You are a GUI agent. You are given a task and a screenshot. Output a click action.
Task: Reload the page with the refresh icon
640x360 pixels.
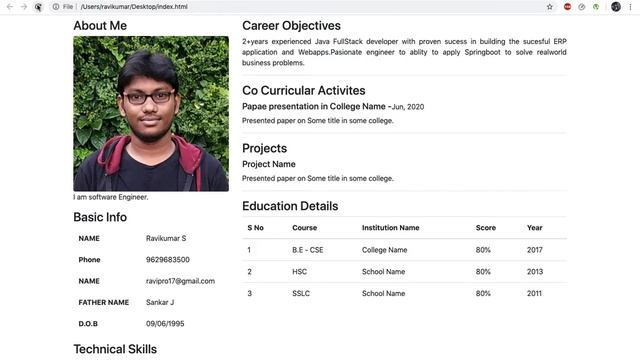(38, 7)
